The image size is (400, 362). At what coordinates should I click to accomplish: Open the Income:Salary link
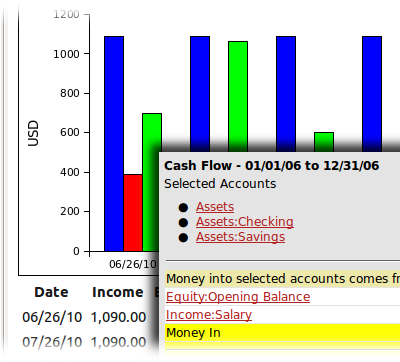coord(209,315)
